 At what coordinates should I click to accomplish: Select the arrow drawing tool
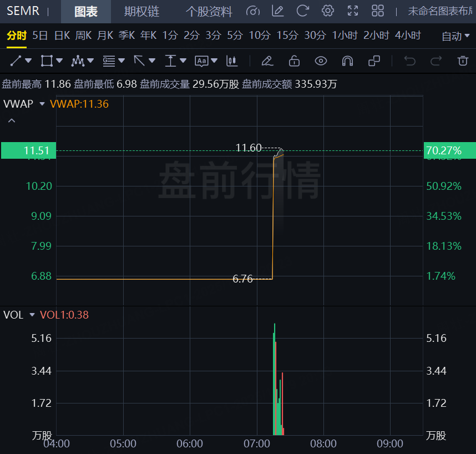tap(139, 60)
